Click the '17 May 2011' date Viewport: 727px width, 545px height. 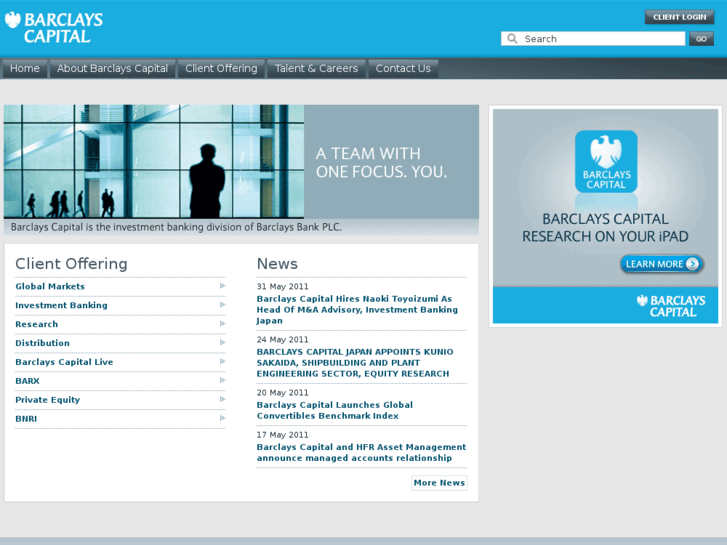click(x=282, y=435)
